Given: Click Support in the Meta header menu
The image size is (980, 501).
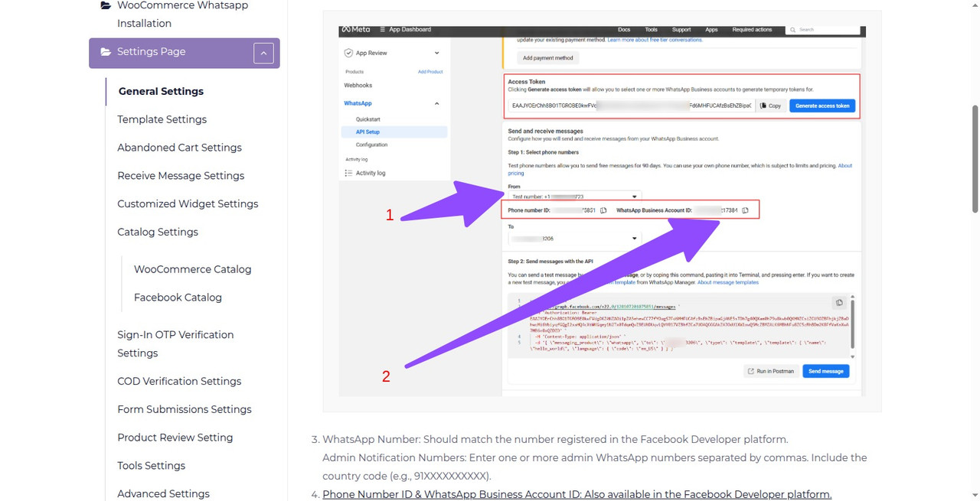Looking at the screenshot, I should pyautogui.click(x=681, y=30).
